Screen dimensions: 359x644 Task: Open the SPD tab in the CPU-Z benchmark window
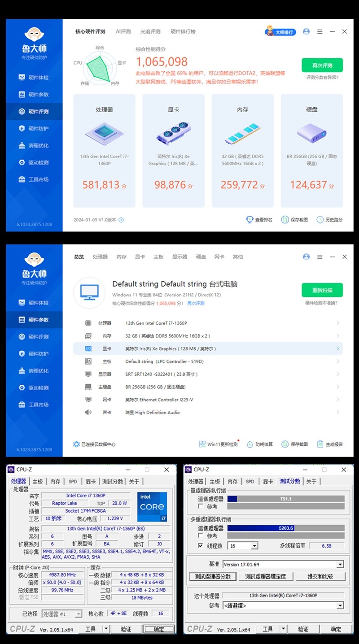pos(250,481)
